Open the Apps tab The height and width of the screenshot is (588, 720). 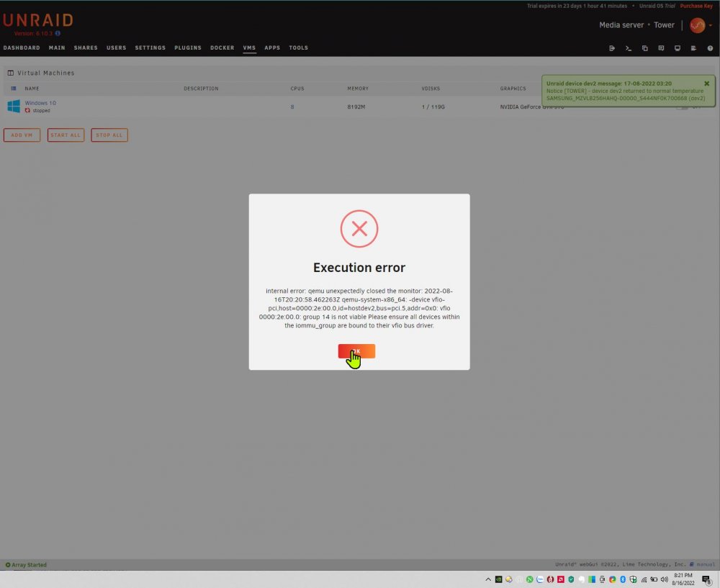(x=272, y=48)
